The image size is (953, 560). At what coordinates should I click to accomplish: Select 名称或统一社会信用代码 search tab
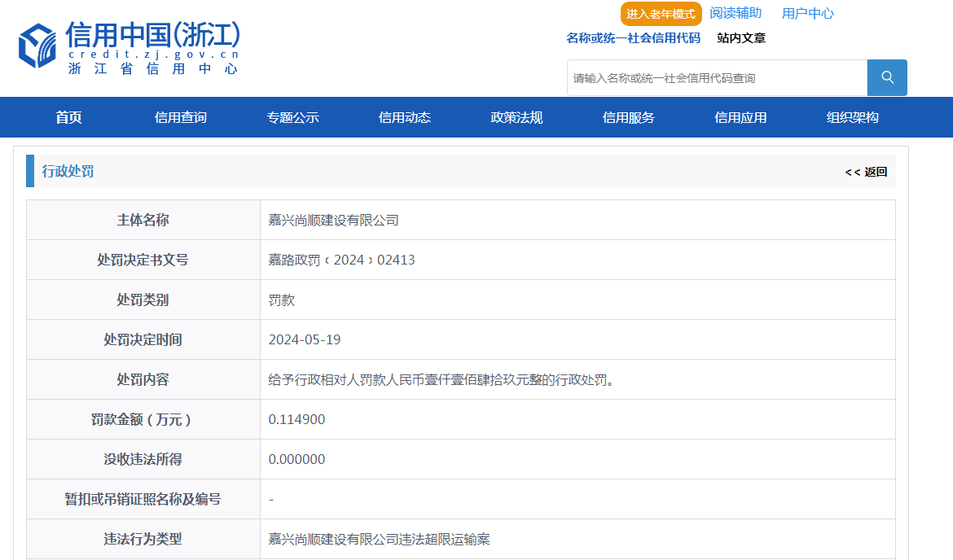pos(633,38)
